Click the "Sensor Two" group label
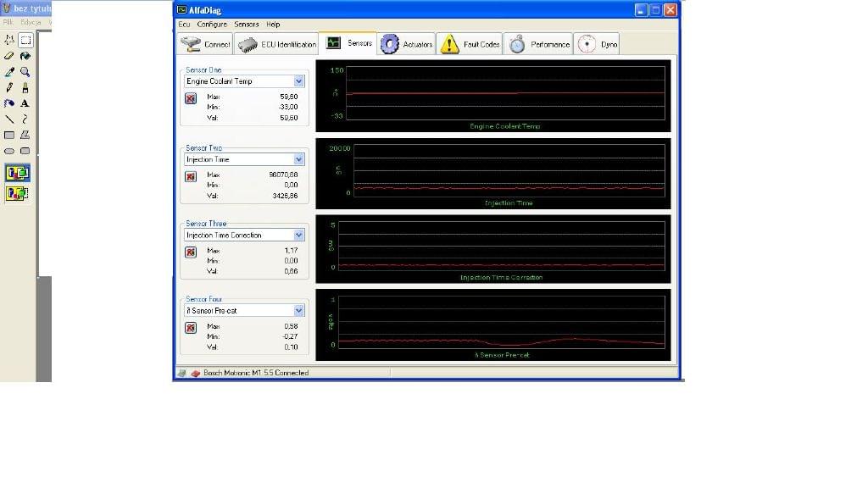Image resolution: width=868 pixels, height=488 pixels. 203,148
